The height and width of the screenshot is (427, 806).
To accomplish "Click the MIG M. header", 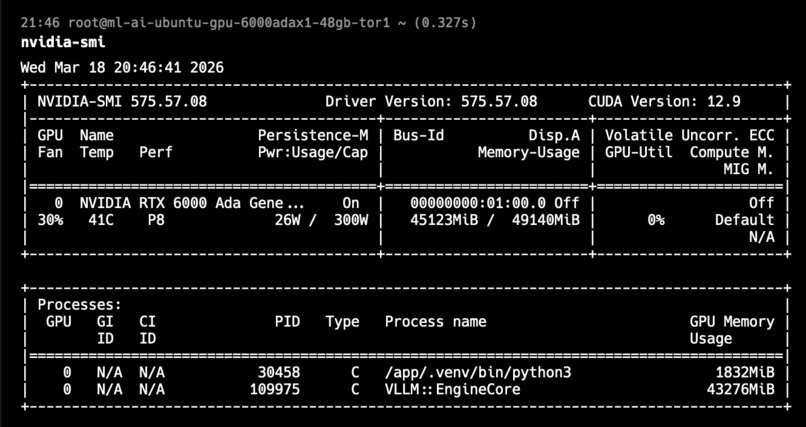I will (x=749, y=170).
